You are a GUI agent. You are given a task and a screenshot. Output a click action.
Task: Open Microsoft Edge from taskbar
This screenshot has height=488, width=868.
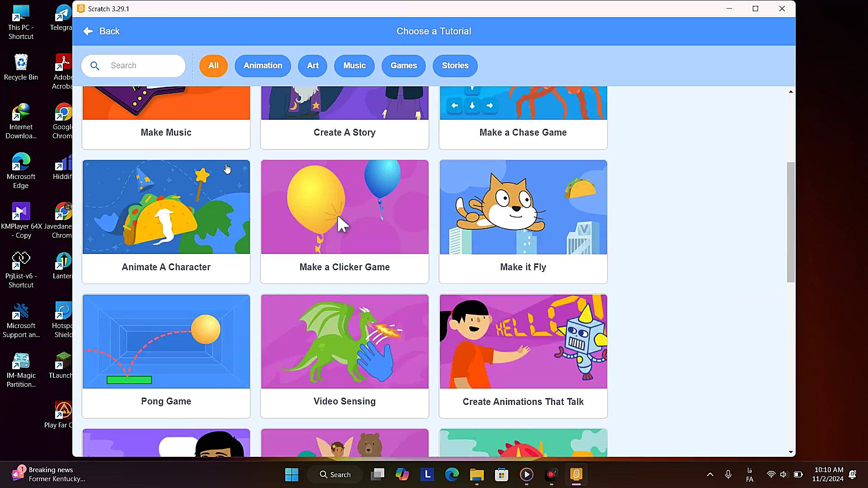pos(452,474)
